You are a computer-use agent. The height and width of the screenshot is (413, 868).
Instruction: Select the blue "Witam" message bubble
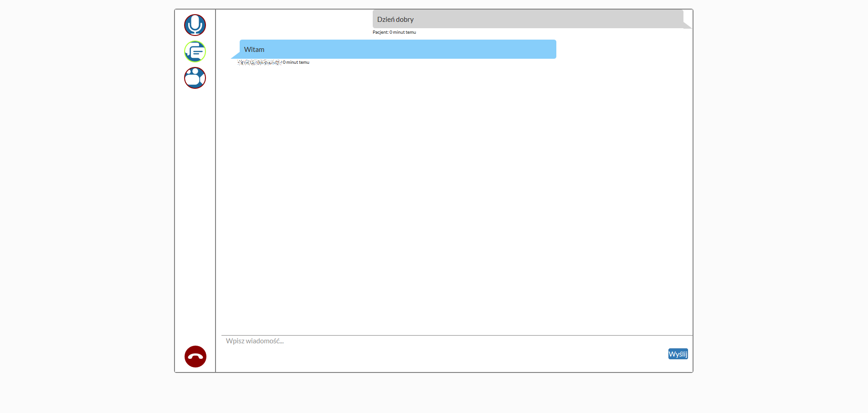click(397, 49)
